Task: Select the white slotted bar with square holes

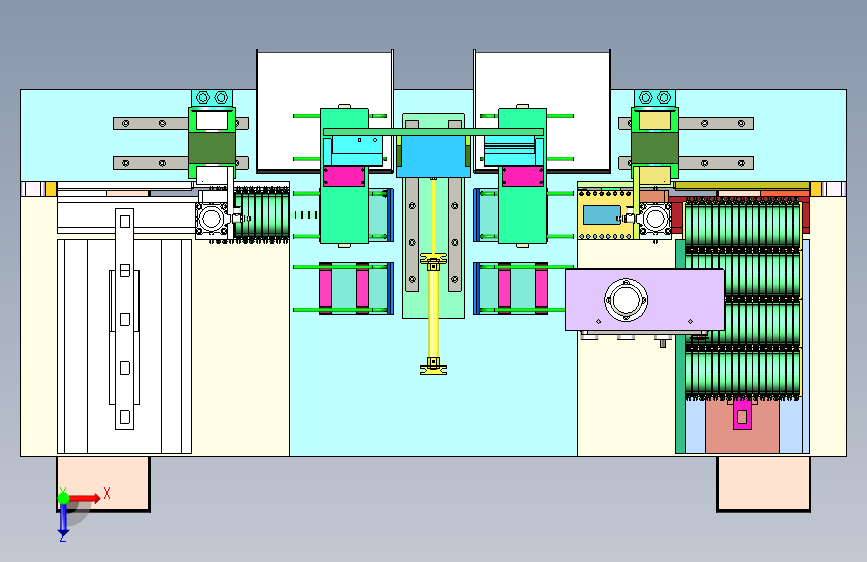Action: [124, 319]
